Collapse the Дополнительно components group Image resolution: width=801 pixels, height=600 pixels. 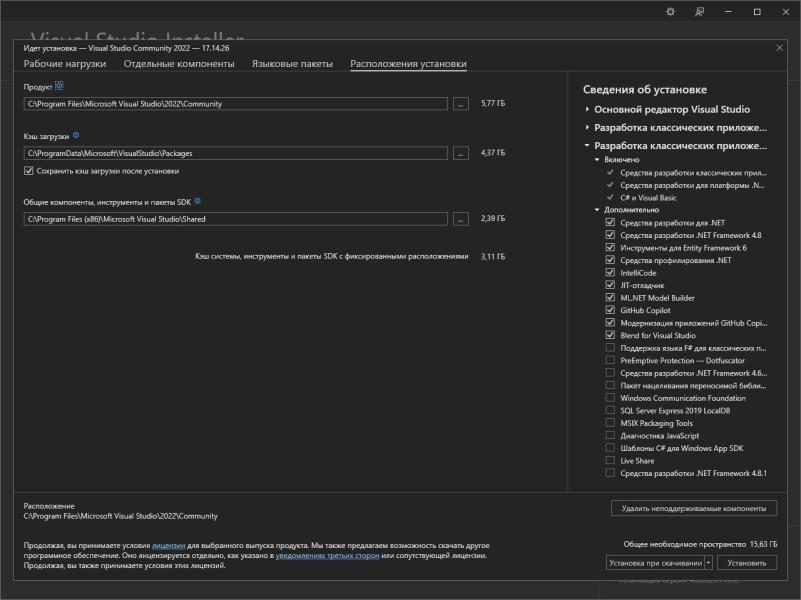click(597, 210)
